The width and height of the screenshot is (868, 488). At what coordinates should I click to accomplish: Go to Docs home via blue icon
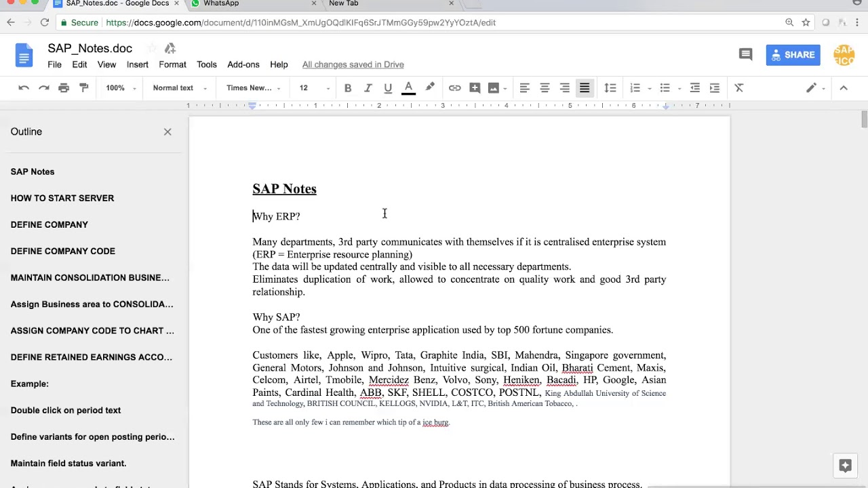tap(24, 55)
